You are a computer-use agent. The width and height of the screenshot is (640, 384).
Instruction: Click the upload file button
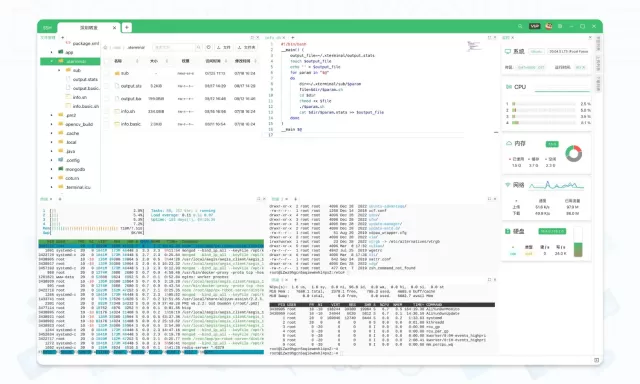click(x=224, y=47)
